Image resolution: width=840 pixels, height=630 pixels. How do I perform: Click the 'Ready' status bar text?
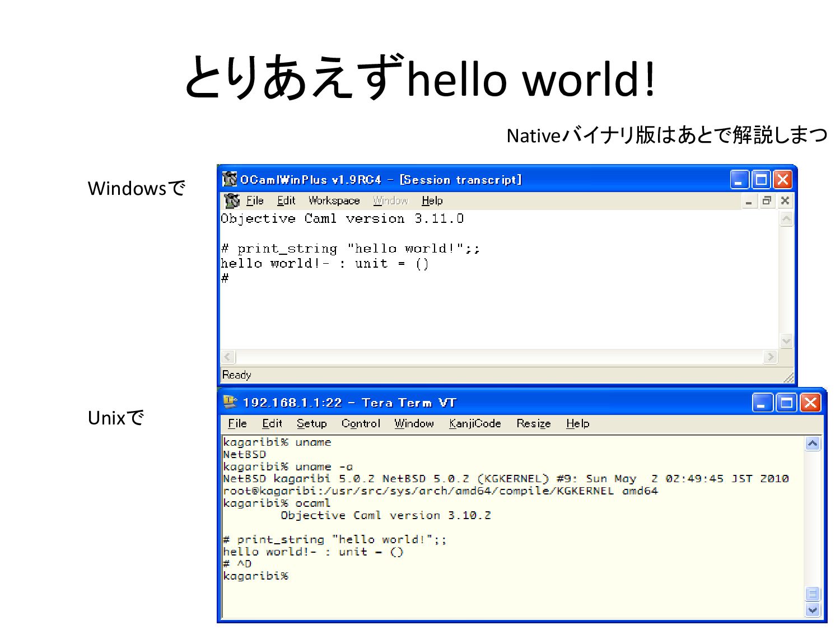click(x=236, y=375)
